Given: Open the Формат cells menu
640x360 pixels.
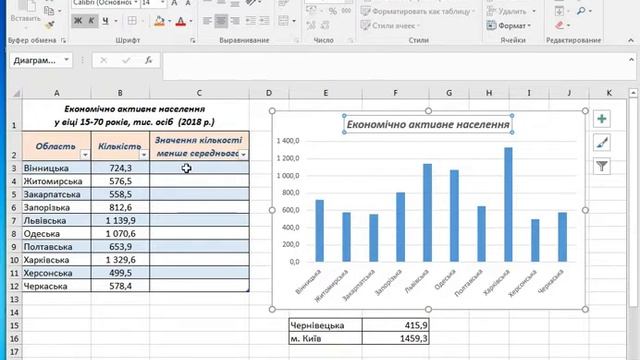Looking at the screenshot, I should point(509,25).
